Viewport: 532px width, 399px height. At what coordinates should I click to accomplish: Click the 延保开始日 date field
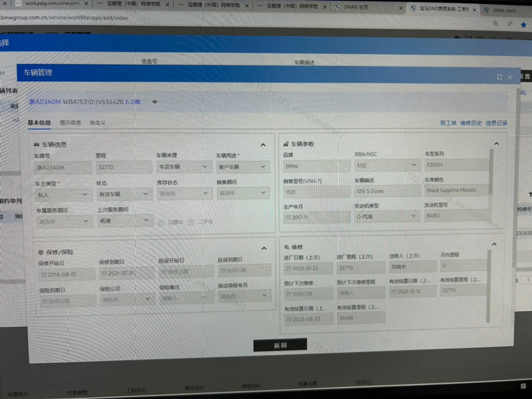click(186, 272)
